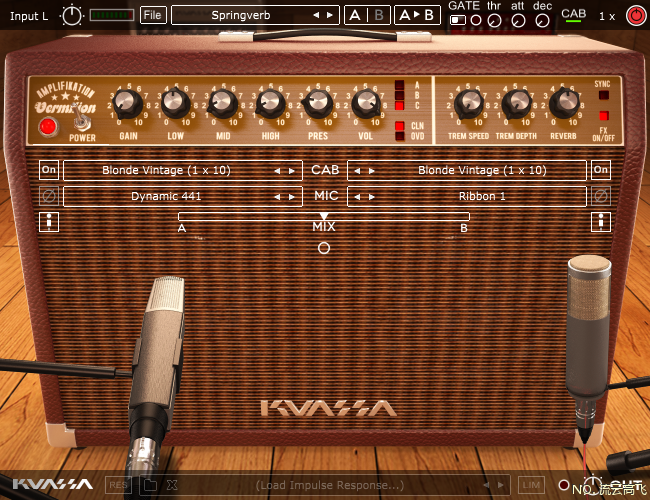Toggle the noise GATE switch
The height and width of the screenshot is (500, 650).
tap(458, 20)
